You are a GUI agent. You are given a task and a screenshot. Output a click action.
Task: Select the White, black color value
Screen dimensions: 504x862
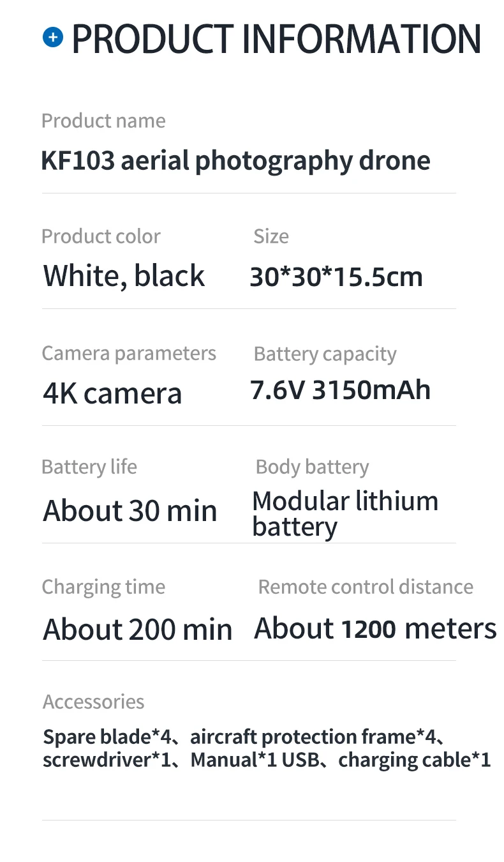click(x=124, y=276)
